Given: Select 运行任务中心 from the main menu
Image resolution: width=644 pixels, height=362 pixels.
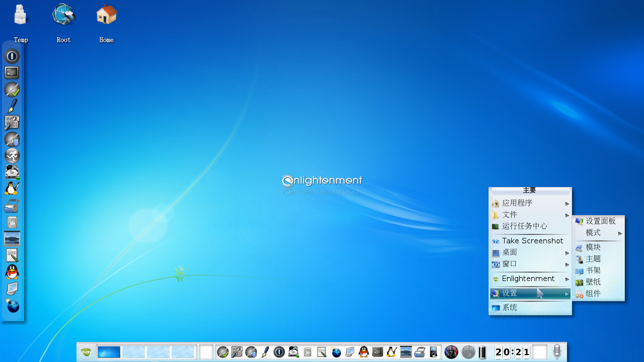Looking at the screenshot, I should pyautogui.click(x=530, y=226).
